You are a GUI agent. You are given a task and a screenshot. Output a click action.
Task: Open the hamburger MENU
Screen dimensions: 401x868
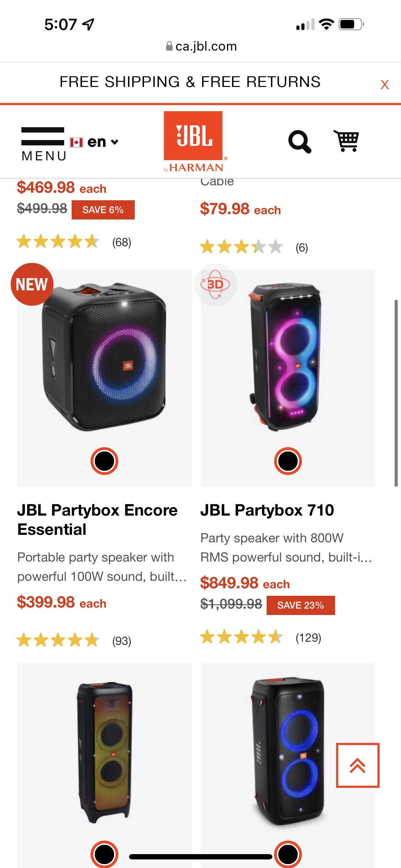pyautogui.click(x=43, y=144)
